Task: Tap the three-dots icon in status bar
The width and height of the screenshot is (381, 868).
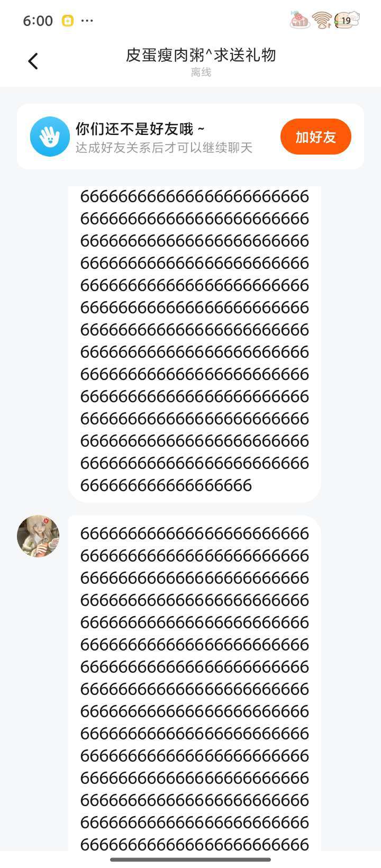Action: 87,21
